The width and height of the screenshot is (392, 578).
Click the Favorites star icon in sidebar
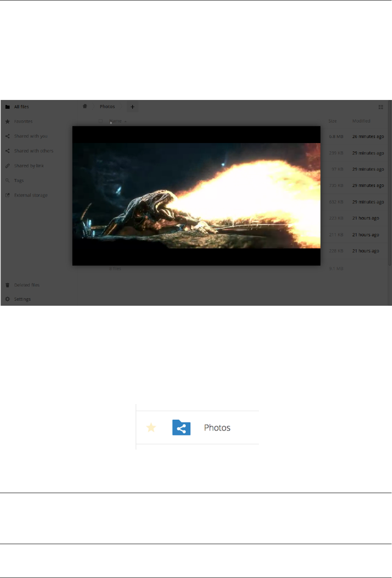click(8, 121)
